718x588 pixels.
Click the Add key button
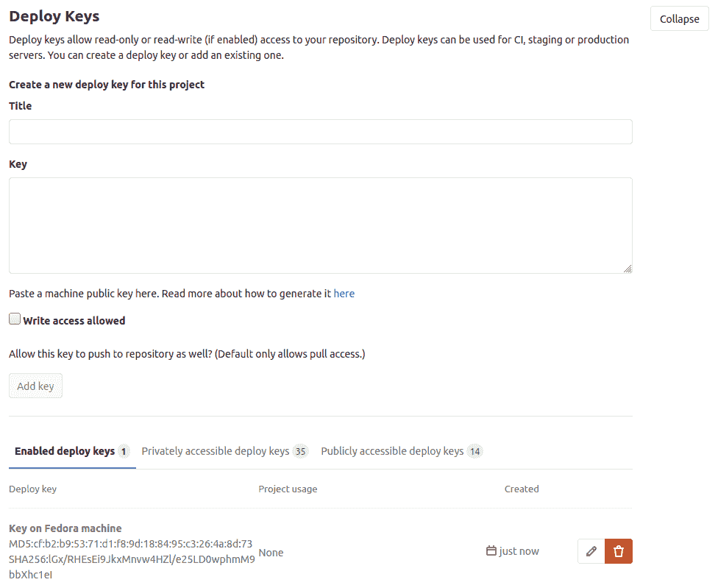[35, 385]
